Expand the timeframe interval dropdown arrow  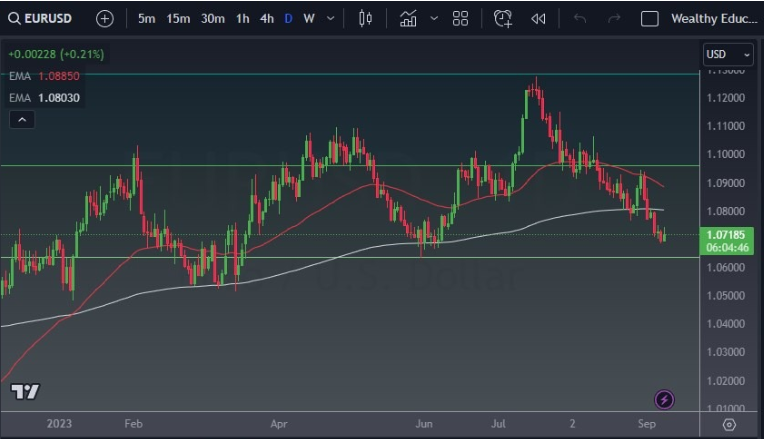(332, 18)
